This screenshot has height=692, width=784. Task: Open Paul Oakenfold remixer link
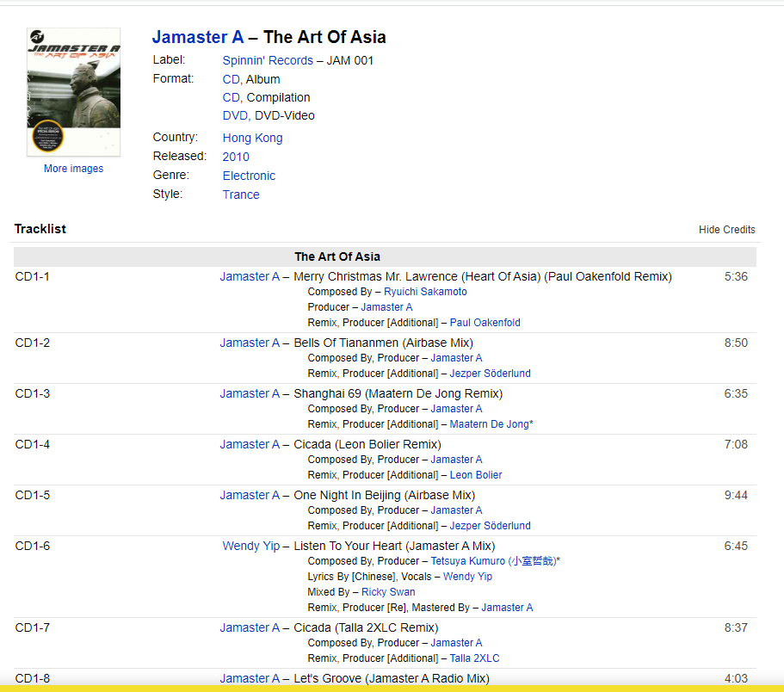point(485,323)
